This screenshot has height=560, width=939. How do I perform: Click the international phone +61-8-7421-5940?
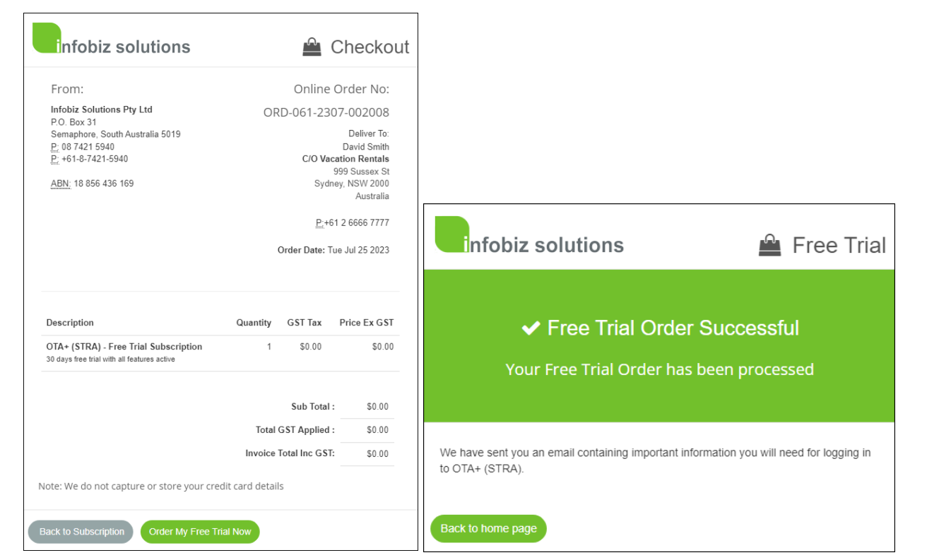click(x=95, y=159)
